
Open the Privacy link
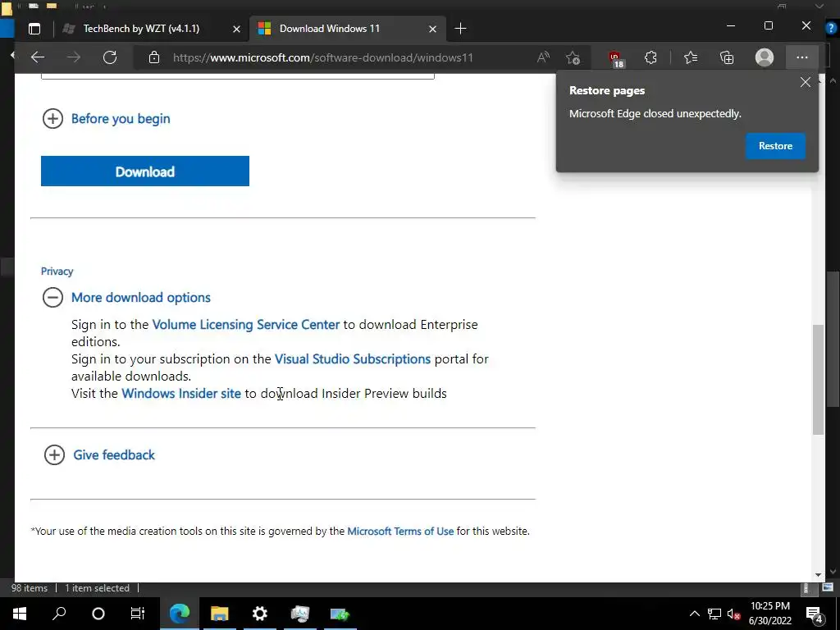point(57,271)
